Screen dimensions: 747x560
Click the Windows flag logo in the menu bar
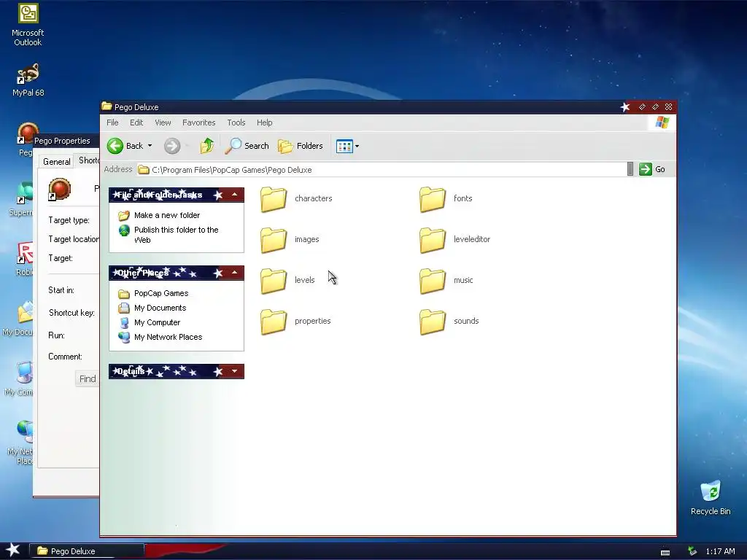662,122
